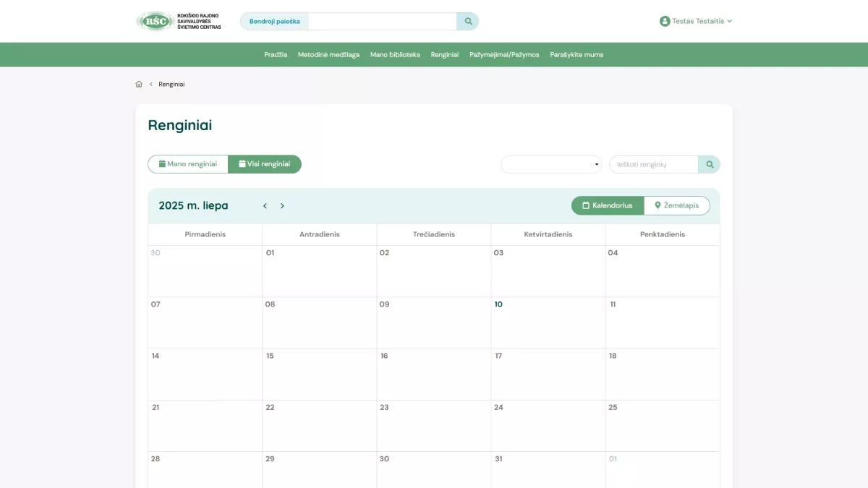Click the event search magnifier button
The image size is (868, 488).
click(709, 165)
